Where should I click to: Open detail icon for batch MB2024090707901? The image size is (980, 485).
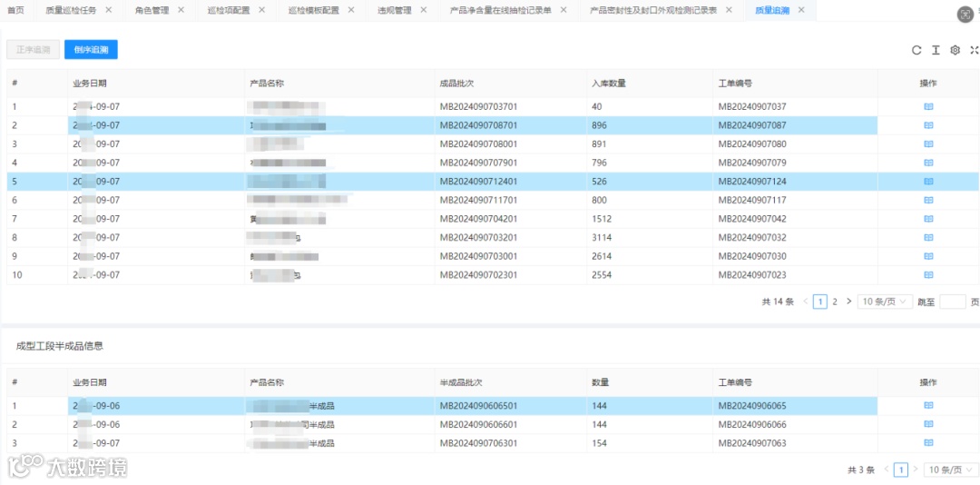[928, 163]
